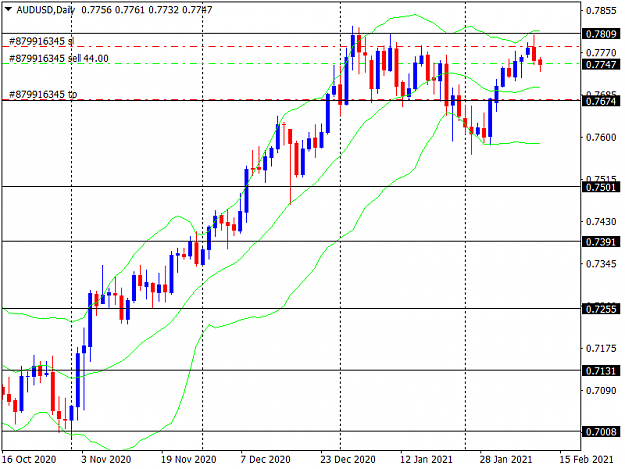The image size is (625, 469).
Task: Click the 0.7345 price scale value
Action: click(x=601, y=264)
